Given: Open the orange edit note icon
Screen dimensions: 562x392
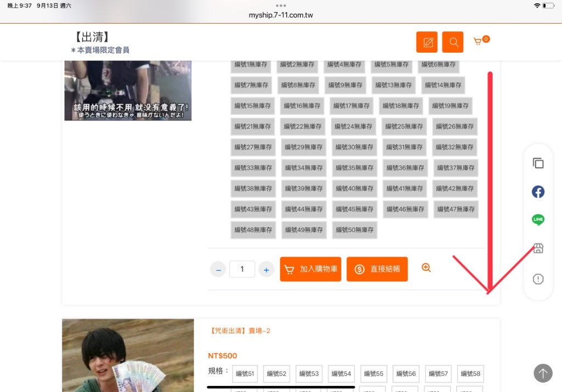Looking at the screenshot, I should (426, 42).
